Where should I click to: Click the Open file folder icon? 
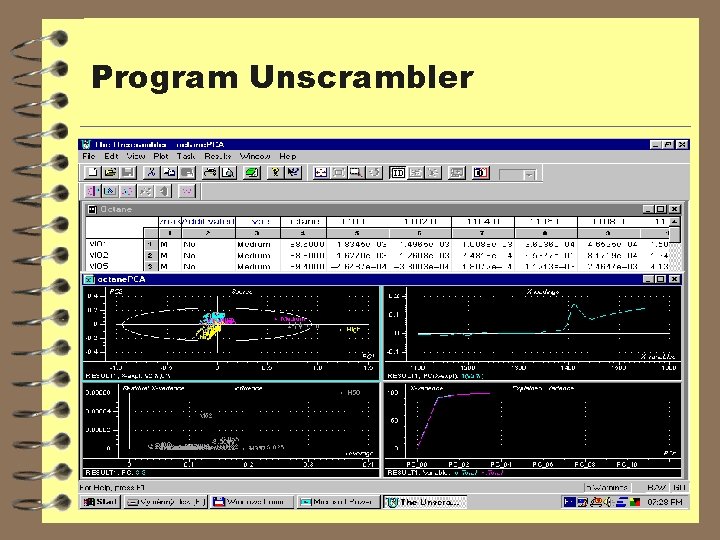click(x=110, y=173)
